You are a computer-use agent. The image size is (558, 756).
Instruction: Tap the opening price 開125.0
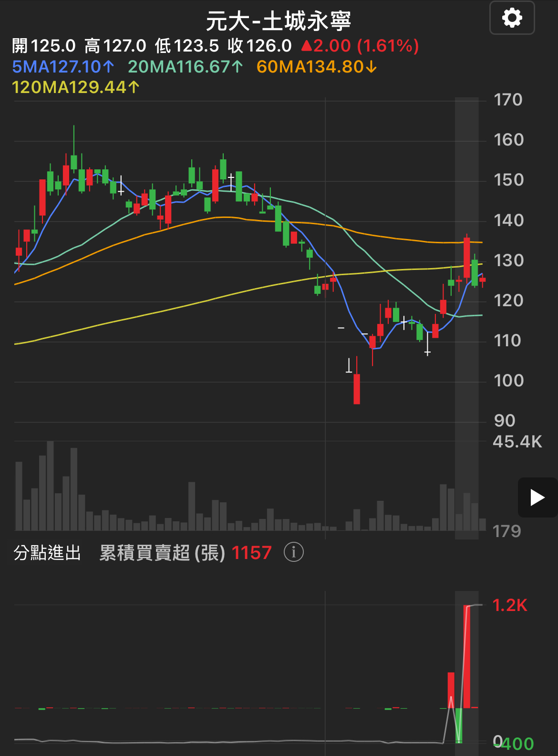(44, 46)
